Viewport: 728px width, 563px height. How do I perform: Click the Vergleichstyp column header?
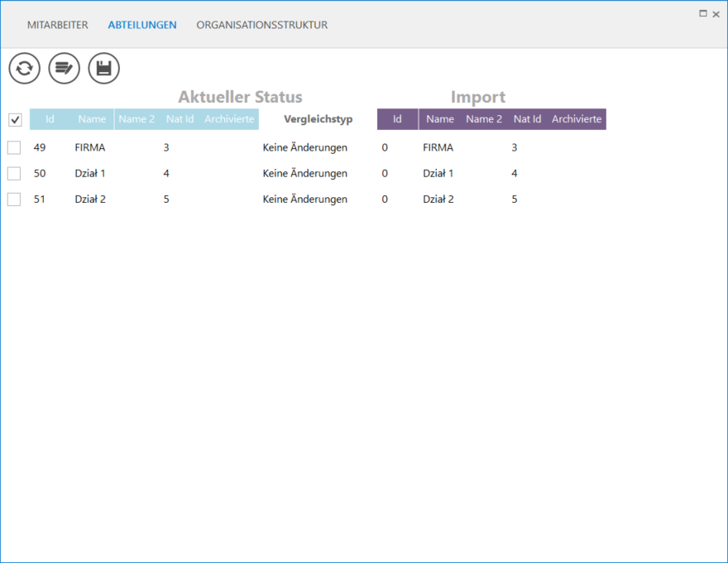click(x=318, y=119)
